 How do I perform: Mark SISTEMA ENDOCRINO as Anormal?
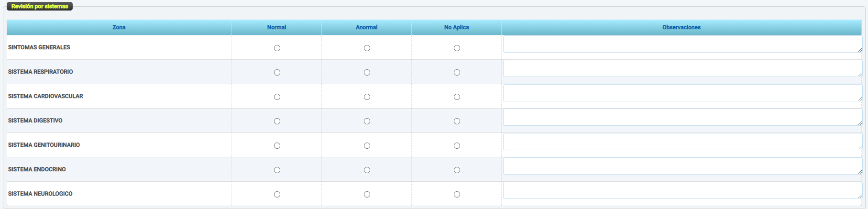pos(367,170)
